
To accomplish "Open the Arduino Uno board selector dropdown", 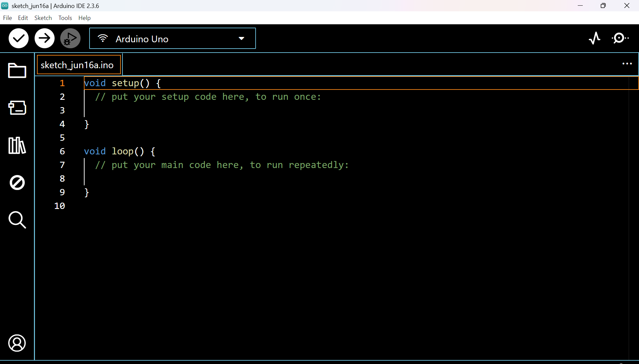I will 172,39.
